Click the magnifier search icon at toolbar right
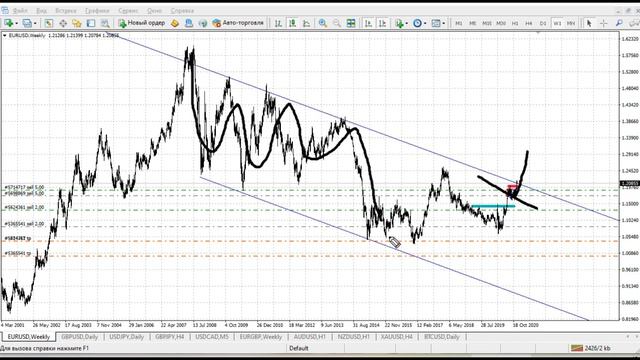The height and width of the screenshot is (360, 640). coord(619,23)
